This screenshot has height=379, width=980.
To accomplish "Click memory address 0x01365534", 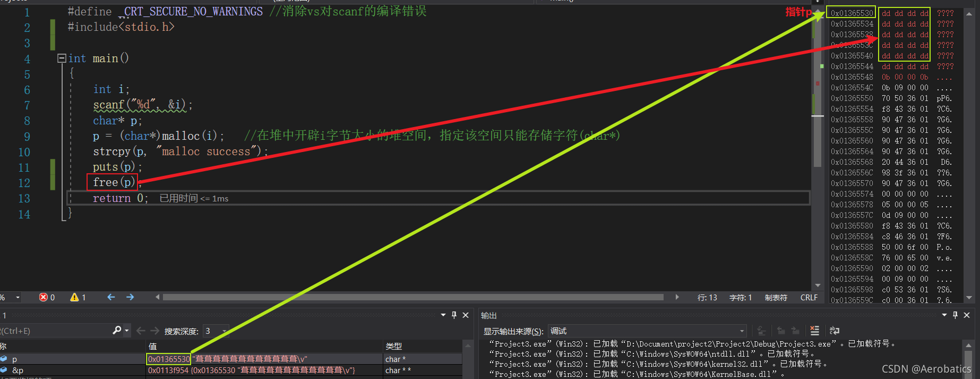I will click(852, 24).
